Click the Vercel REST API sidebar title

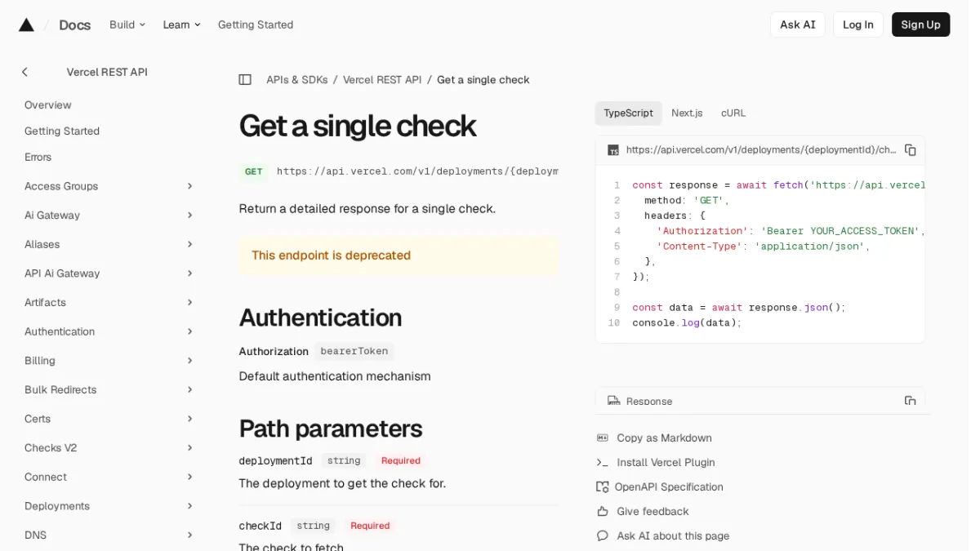(107, 72)
